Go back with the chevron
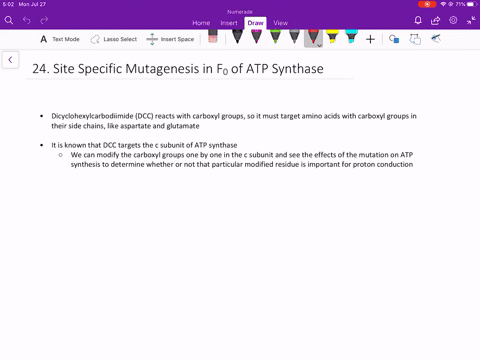 pyautogui.click(x=10, y=60)
